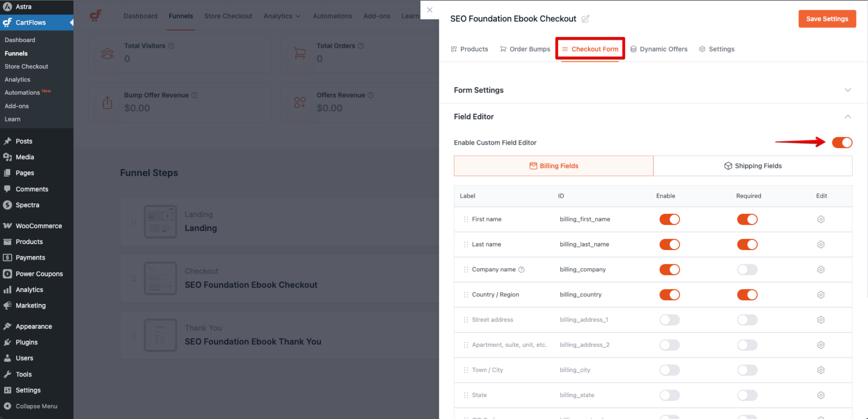The width and height of the screenshot is (868, 419).
Task: Open the Analytics dropdown in top navigation
Action: coord(282,16)
